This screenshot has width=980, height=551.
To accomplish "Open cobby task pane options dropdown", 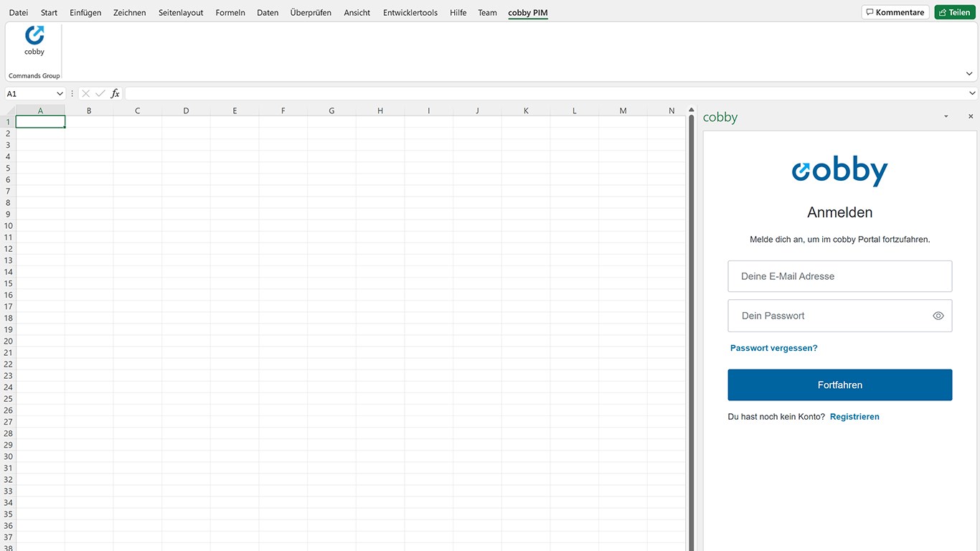I will click(946, 116).
